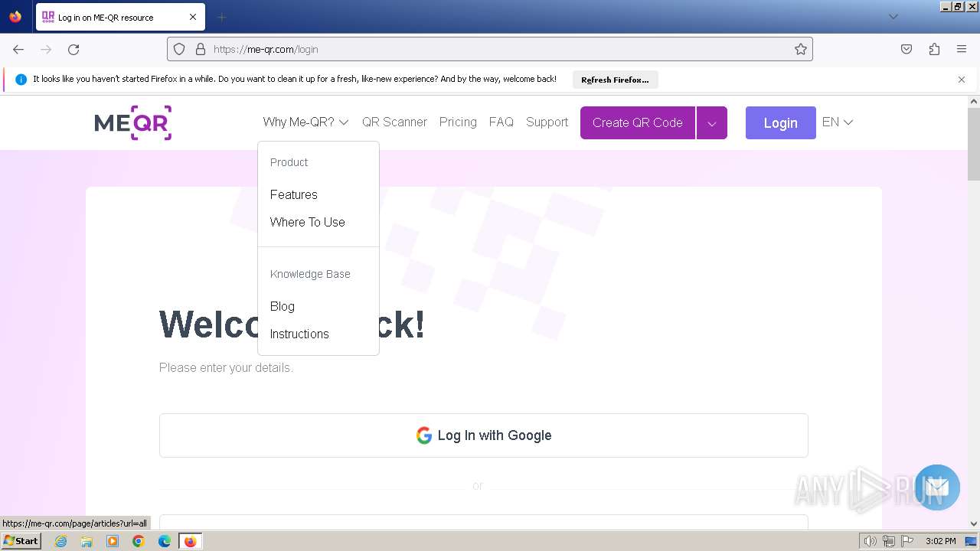Open the EN language selector
The image size is (980, 551).
(838, 122)
